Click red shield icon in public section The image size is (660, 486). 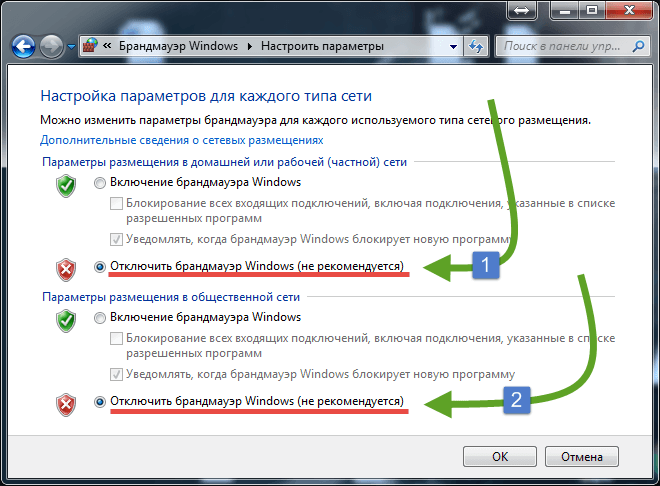[66, 405]
